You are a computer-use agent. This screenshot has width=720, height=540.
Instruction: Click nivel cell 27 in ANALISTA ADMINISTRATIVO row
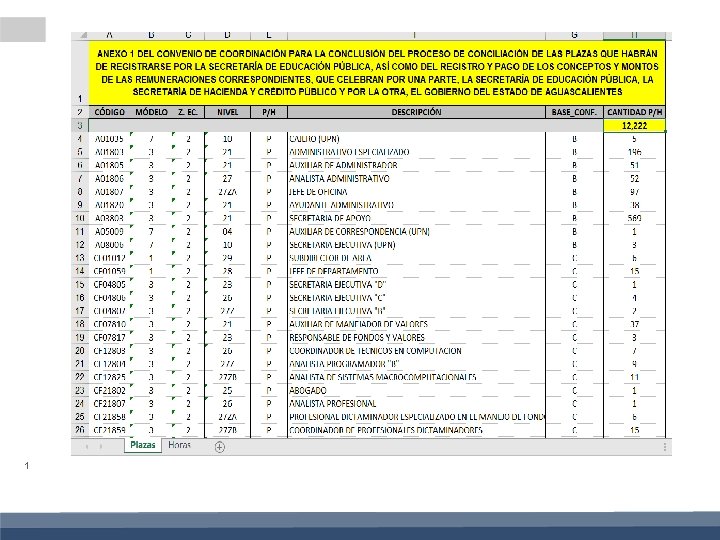click(x=228, y=179)
